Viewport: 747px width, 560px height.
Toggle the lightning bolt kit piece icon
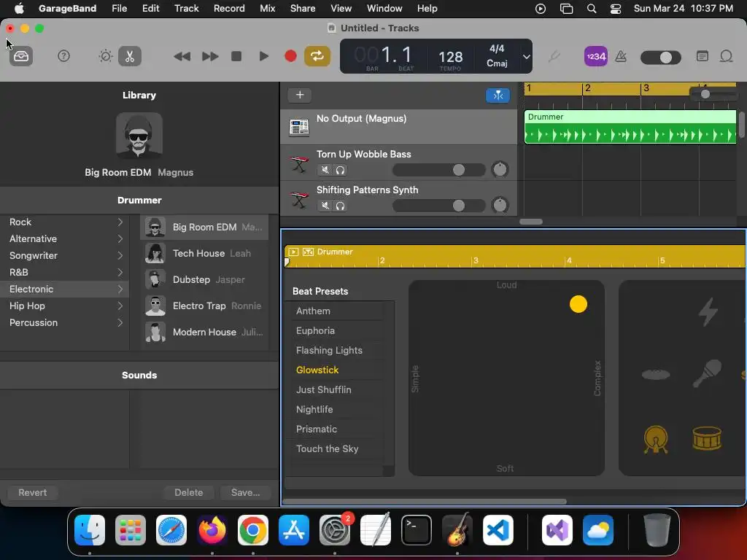point(708,312)
